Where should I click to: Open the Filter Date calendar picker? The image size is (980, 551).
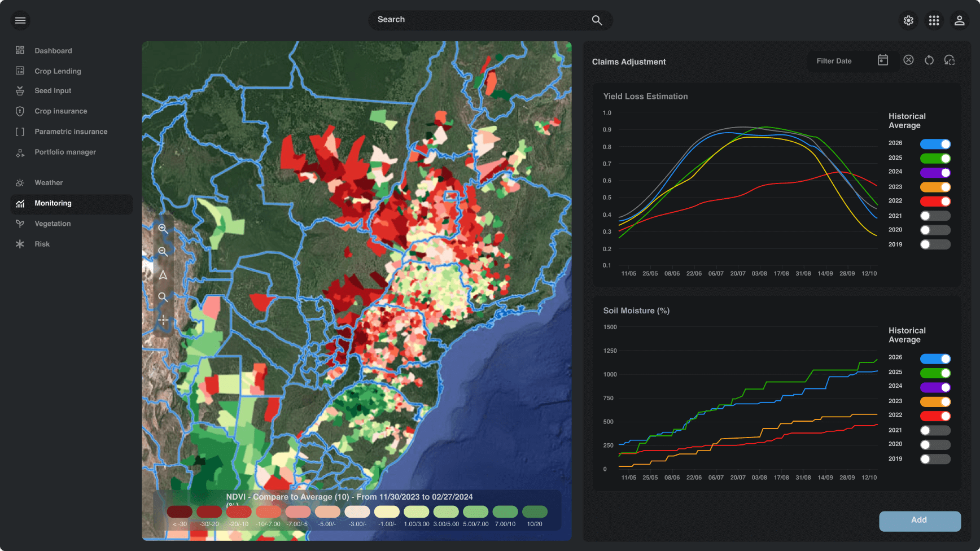[883, 60]
